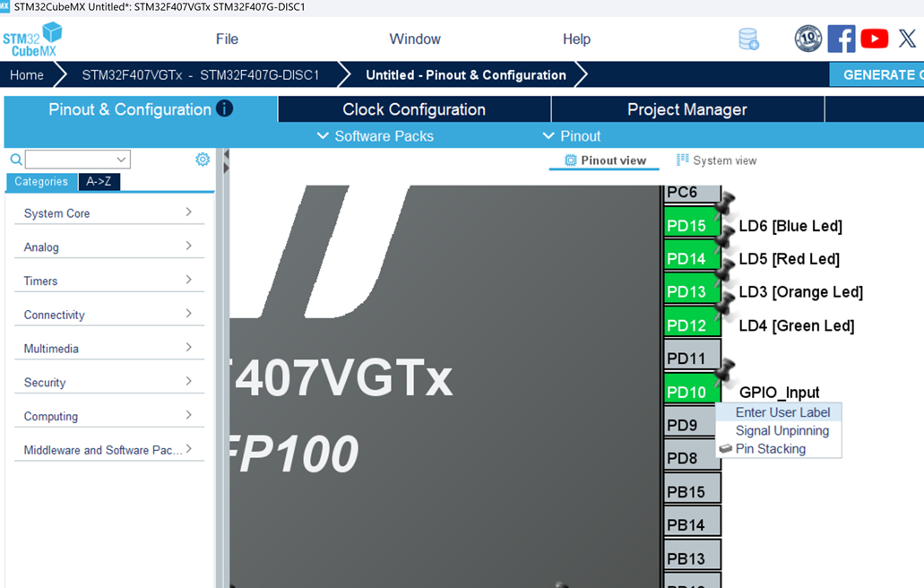Switch to the A->Z tab
Image resolution: width=924 pixels, height=588 pixels.
point(99,181)
